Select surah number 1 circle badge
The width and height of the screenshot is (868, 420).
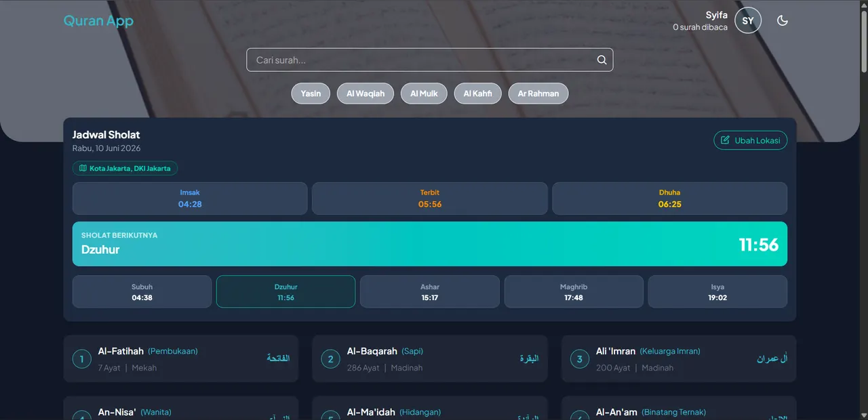point(81,359)
